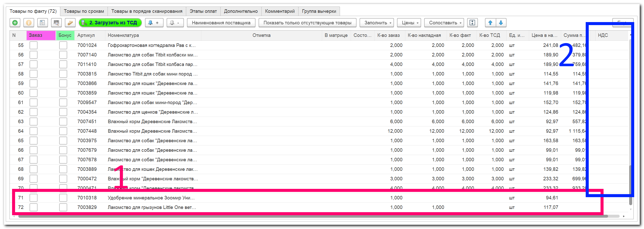Tick the Бонус checkbox in row 60

(63, 93)
